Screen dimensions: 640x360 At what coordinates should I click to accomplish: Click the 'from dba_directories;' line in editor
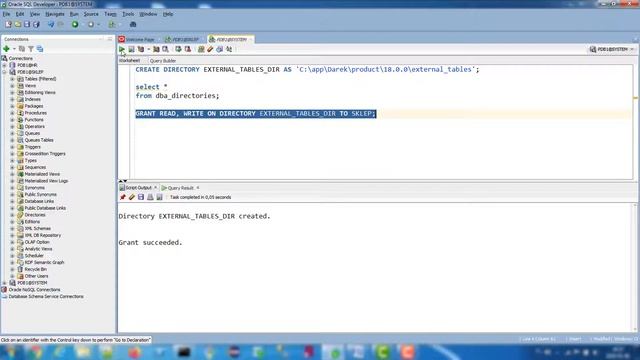click(x=177, y=96)
